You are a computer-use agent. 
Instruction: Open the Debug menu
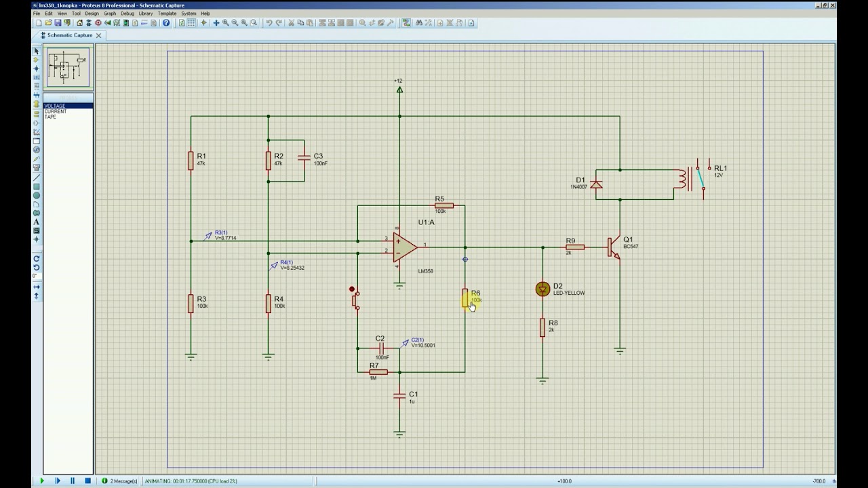click(x=127, y=13)
